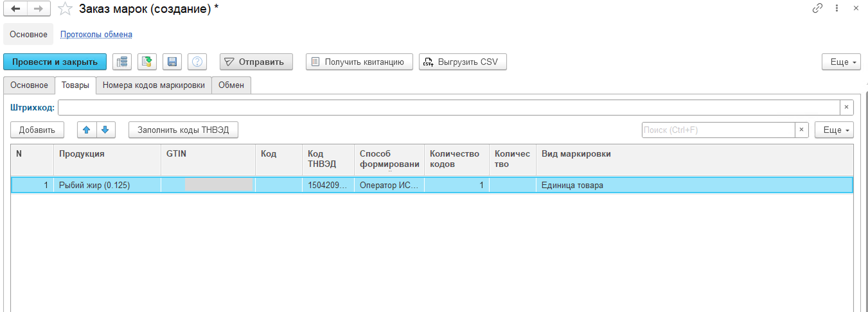This screenshot has width=868, height=312.
Task: Click the post document icon
Action: tap(146, 62)
